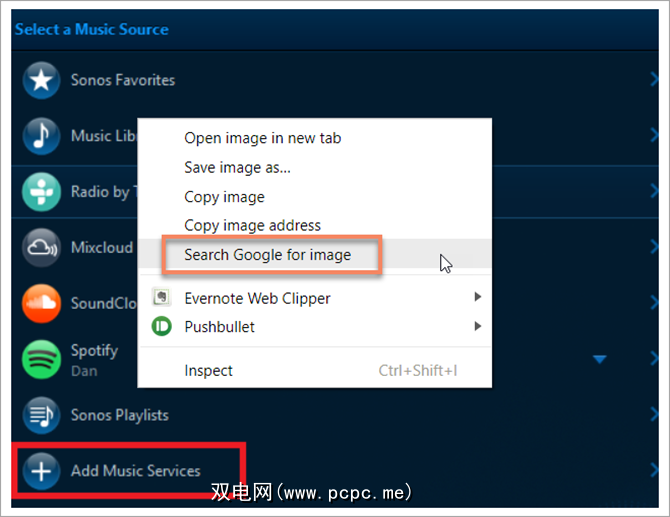Click the Evernote Web Clipper icon
This screenshot has height=517, width=670.
(161, 298)
